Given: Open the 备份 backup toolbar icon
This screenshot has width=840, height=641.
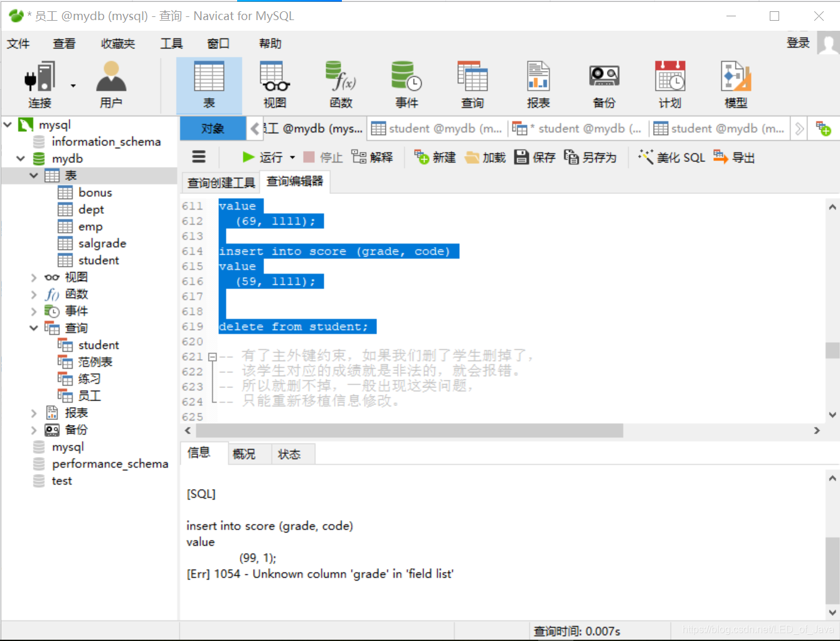Looking at the screenshot, I should pos(604,85).
